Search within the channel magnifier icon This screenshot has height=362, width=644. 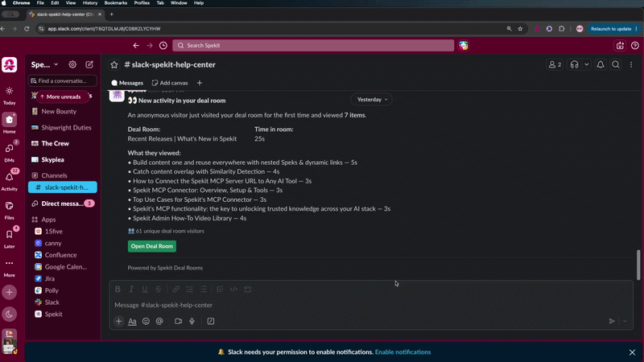pyautogui.click(x=616, y=65)
